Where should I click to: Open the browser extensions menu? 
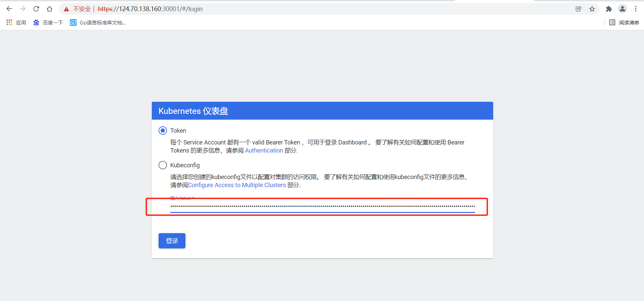click(609, 9)
